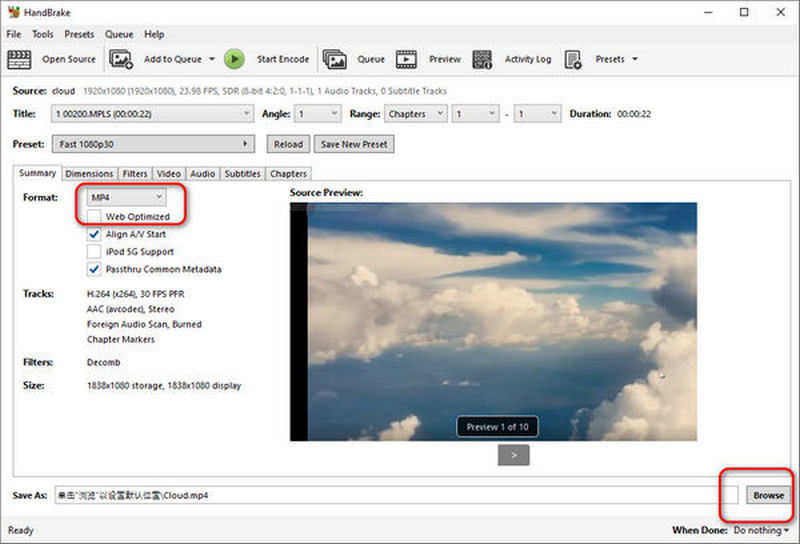Open the Queue stacked-images icon
The height and width of the screenshot is (544, 800).
335,59
